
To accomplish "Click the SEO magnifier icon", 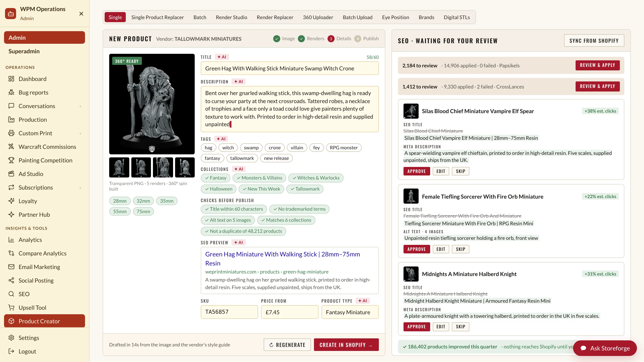I will point(11,294).
